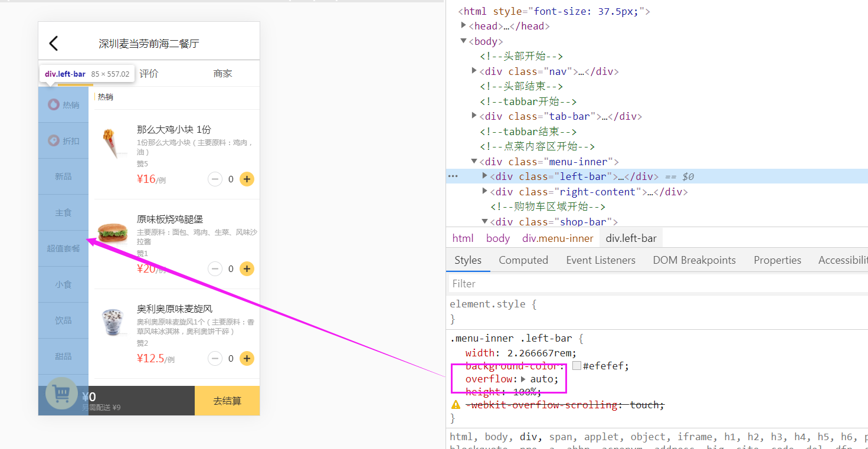Click the 热销 flame icon in the left bar
The image size is (868, 449).
pos(54,104)
